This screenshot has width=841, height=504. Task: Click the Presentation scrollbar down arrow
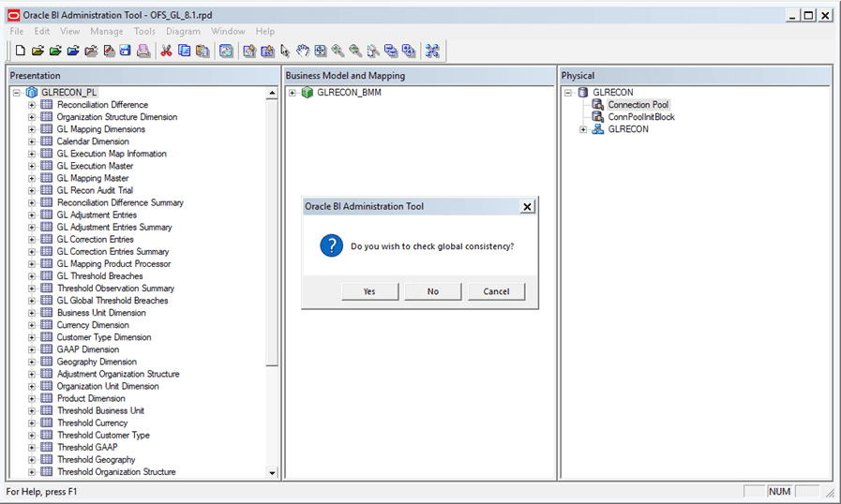point(272,472)
